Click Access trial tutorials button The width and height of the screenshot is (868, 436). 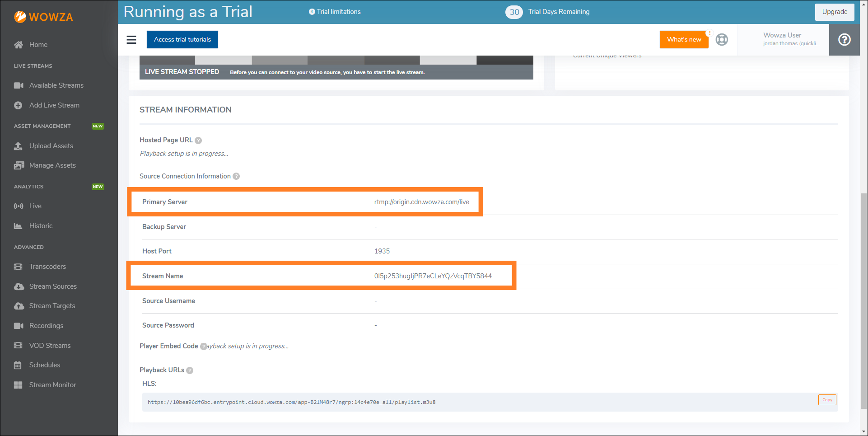(x=182, y=40)
